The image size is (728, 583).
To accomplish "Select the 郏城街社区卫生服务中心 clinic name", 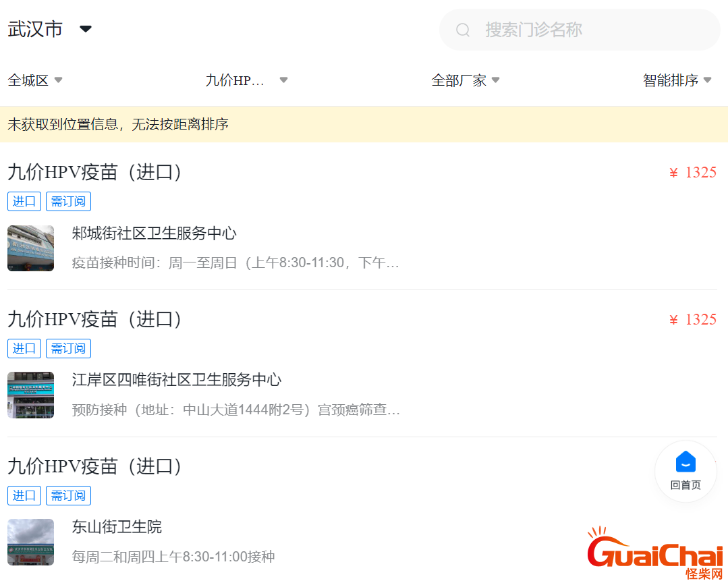I will coord(155,233).
